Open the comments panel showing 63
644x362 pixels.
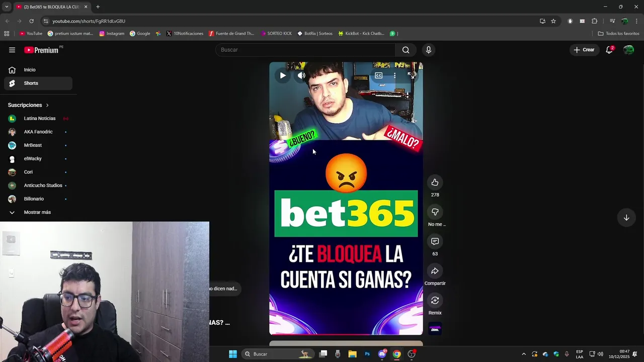pos(435,241)
